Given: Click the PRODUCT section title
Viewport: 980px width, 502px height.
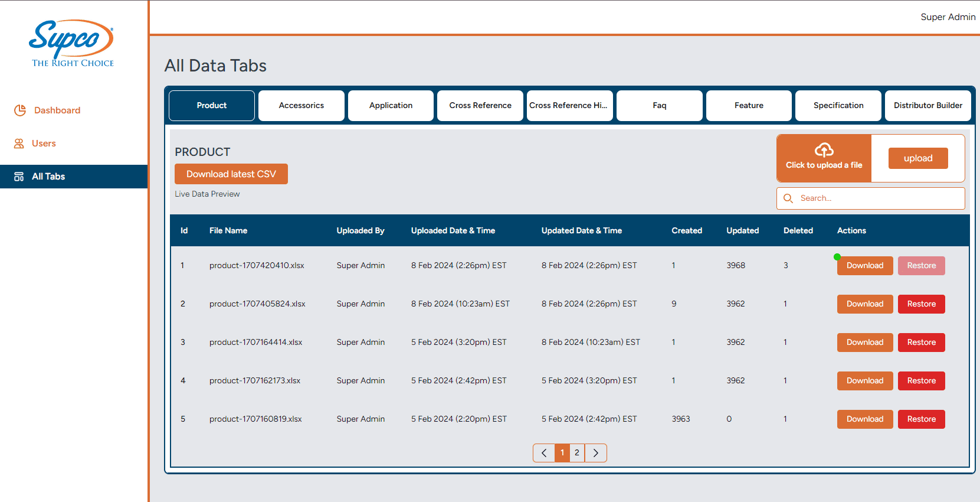Looking at the screenshot, I should pyautogui.click(x=202, y=152).
